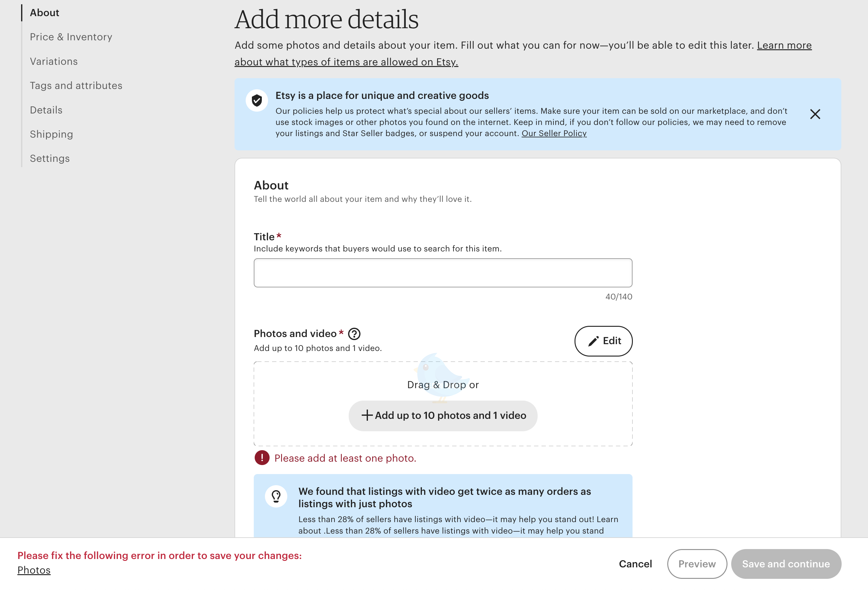Viewport: 868px width, 590px height.
Task: Click the red error exclamation icon
Action: pos(262,458)
